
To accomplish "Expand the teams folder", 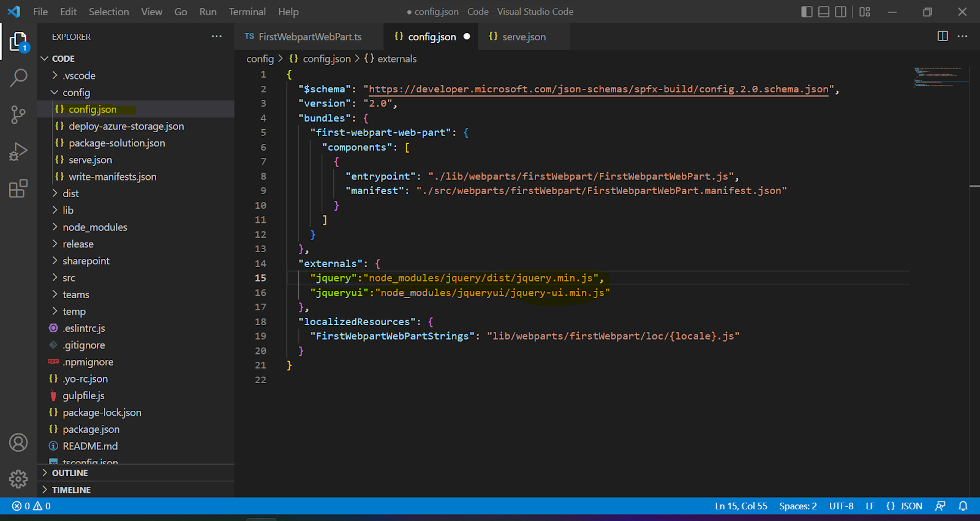I will pyautogui.click(x=135, y=294).
